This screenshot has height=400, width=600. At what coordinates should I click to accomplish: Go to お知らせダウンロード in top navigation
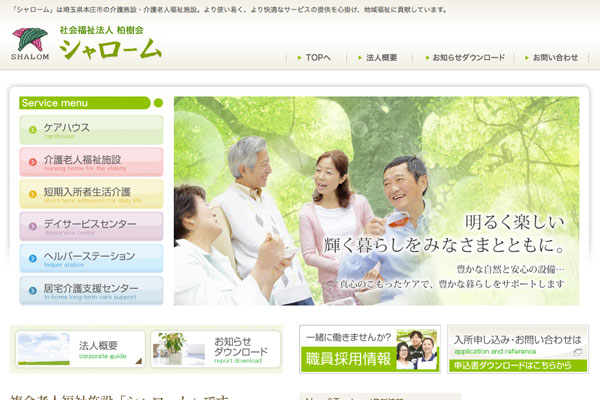point(463,58)
